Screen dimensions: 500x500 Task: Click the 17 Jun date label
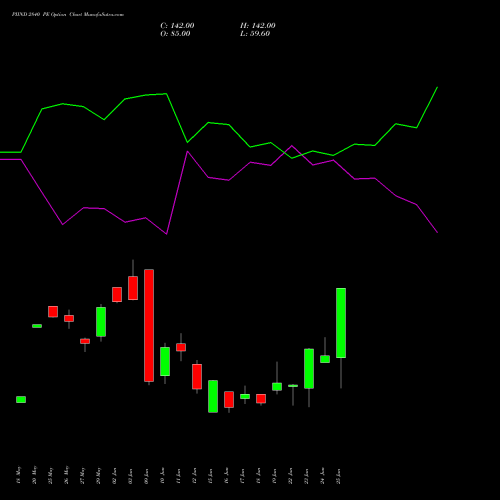coord(242,476)
